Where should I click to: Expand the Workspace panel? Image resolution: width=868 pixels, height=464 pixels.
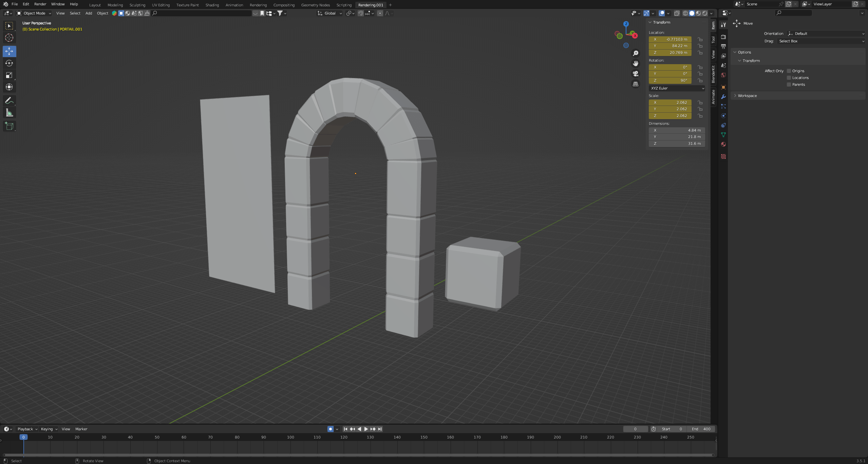click(x=747, y=96)
